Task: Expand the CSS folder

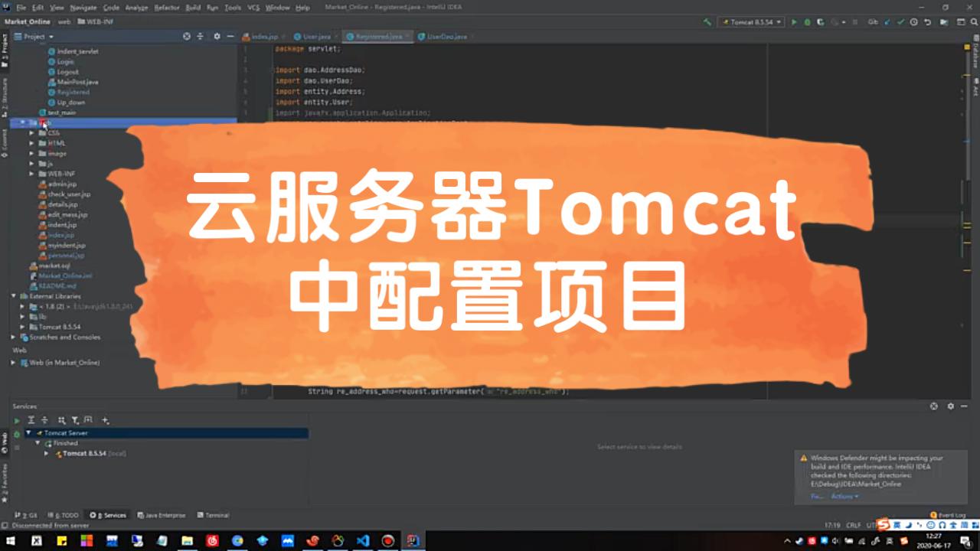Action: [32, 133]
